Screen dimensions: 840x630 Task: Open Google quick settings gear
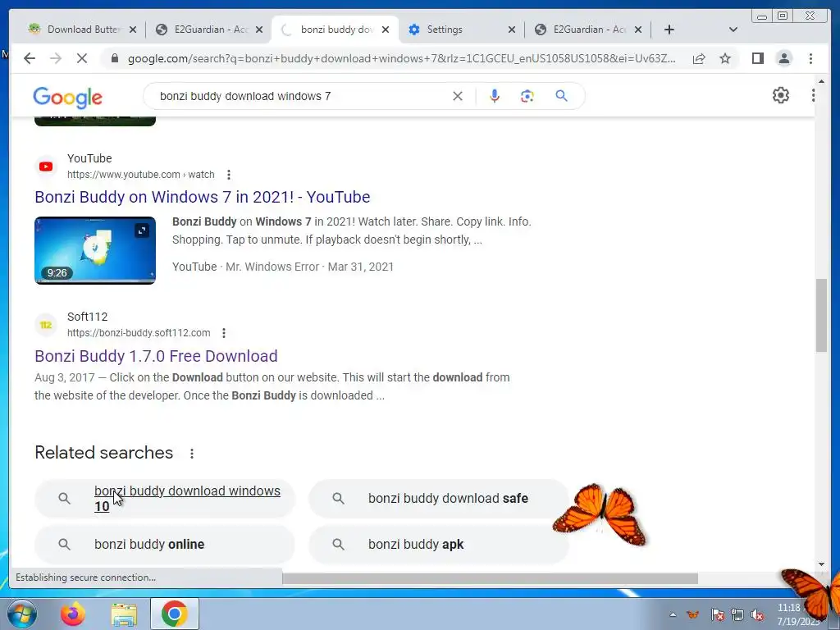click(781, 95)
